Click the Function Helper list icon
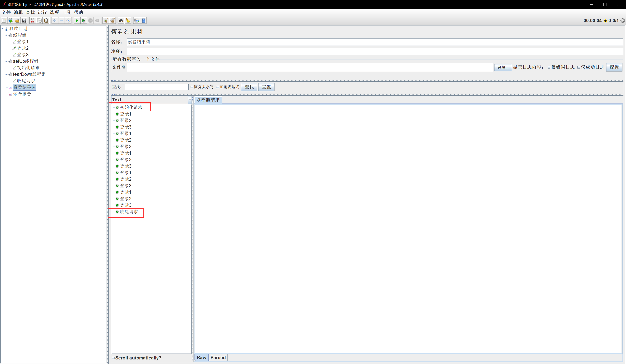The width and height of the screenshot is (626, 364). [136, 21]
